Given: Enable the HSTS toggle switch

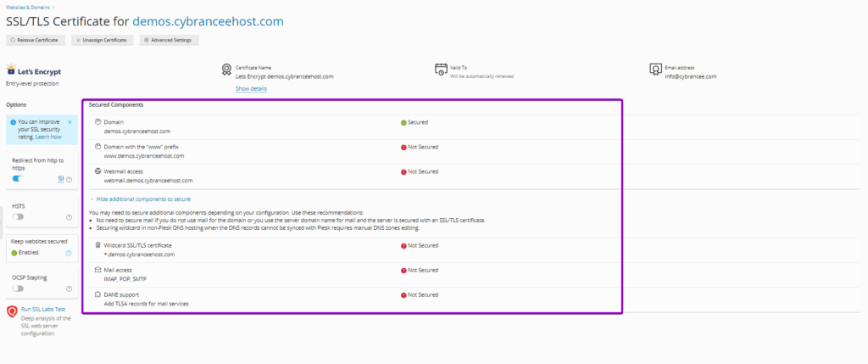Looking at the screenshot, I should coord(19,216).
